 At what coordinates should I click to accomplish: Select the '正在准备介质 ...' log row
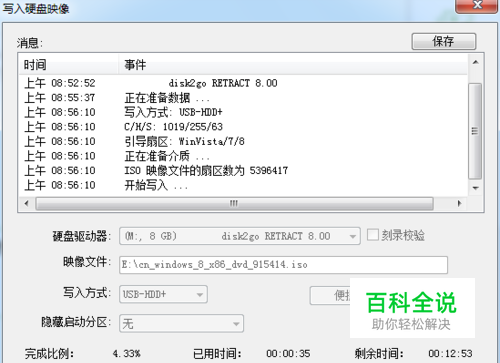244,156
